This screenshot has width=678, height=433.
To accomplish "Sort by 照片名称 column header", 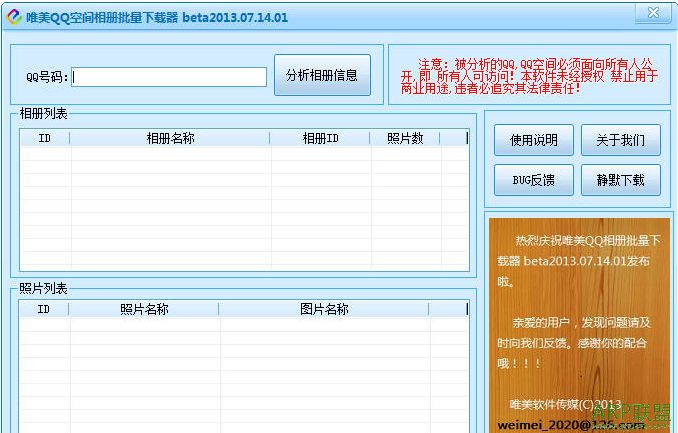I will point(144,309).
